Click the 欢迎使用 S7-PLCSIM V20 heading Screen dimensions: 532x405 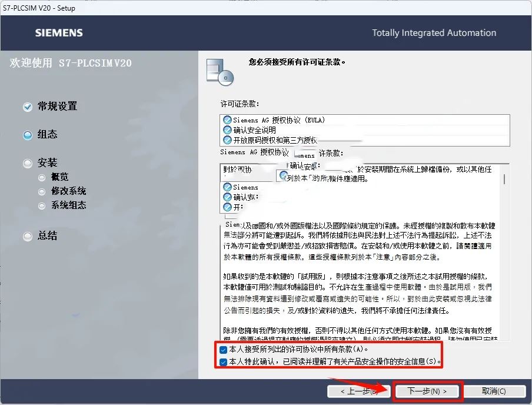point(71,63)
